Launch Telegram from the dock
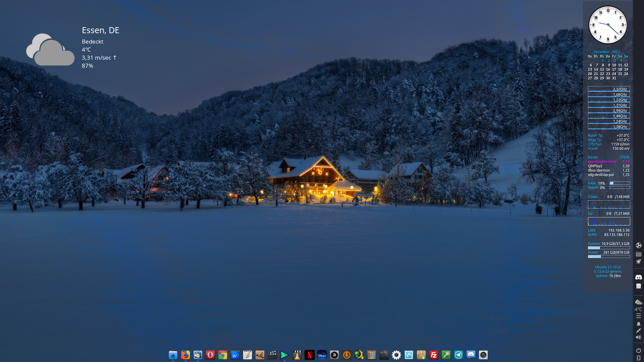 458,355
